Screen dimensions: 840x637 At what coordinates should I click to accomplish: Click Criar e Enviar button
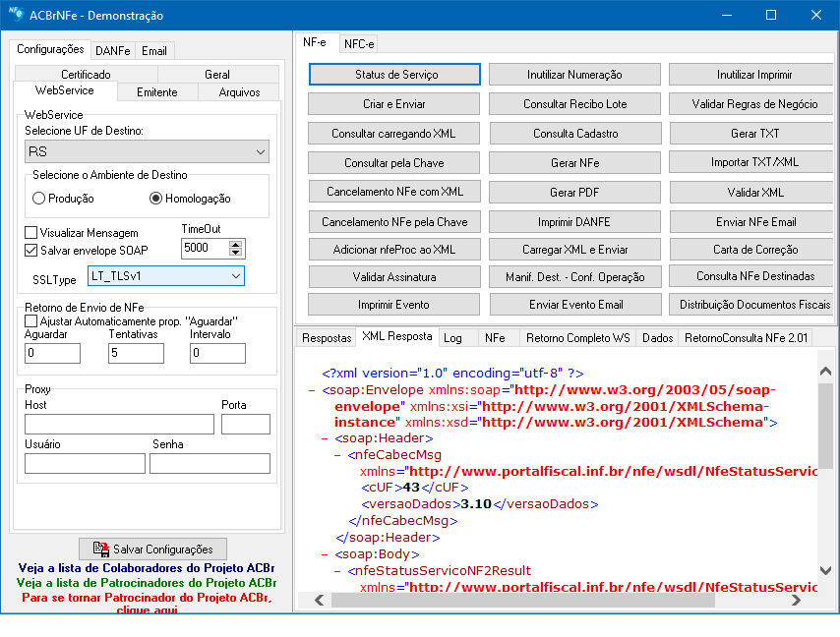click(x=393, y=104)
